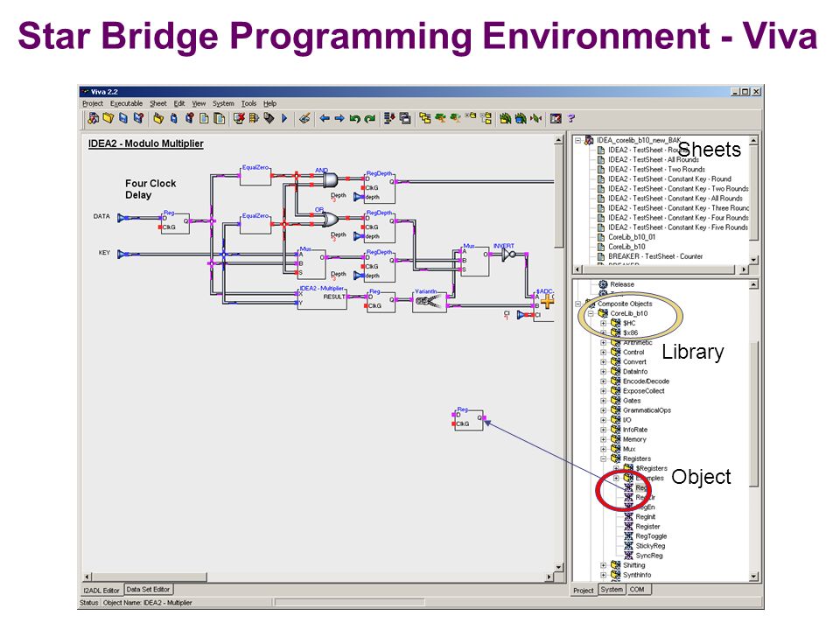Click the canvas horizontal scrollbar right arrow
Image resolution: width=840 pixels, height=630 pixels.
click(x=549, y=577)
